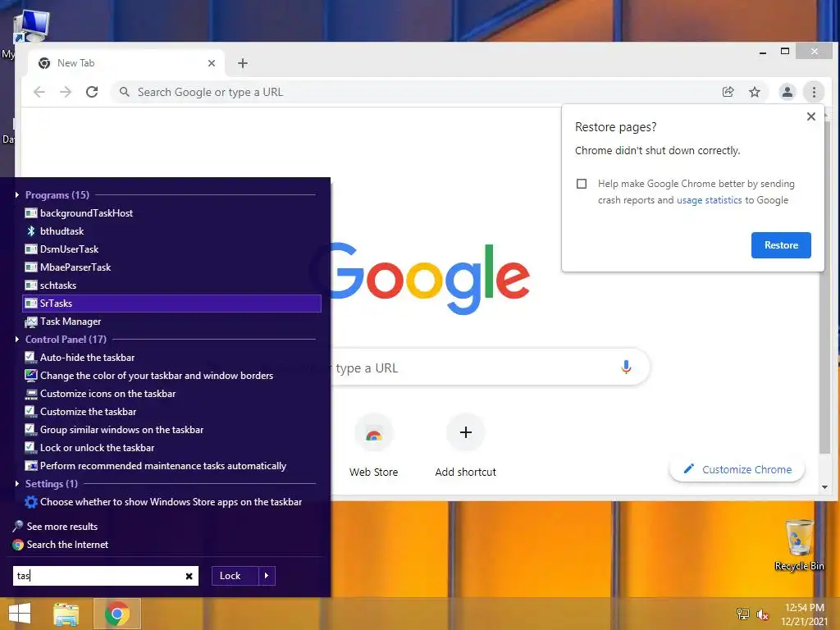Viewport: 840px width, 630px height.
Task: Open a new tab with the plus button
Action: [x=243, y=63]
